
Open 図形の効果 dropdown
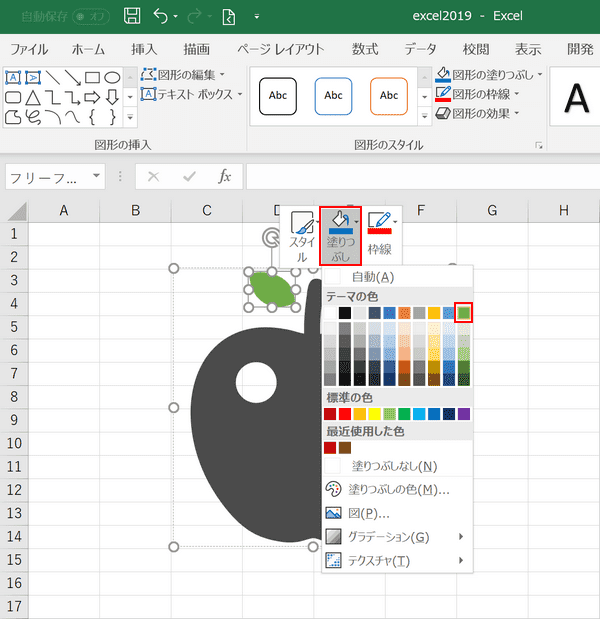pos(478,114)
